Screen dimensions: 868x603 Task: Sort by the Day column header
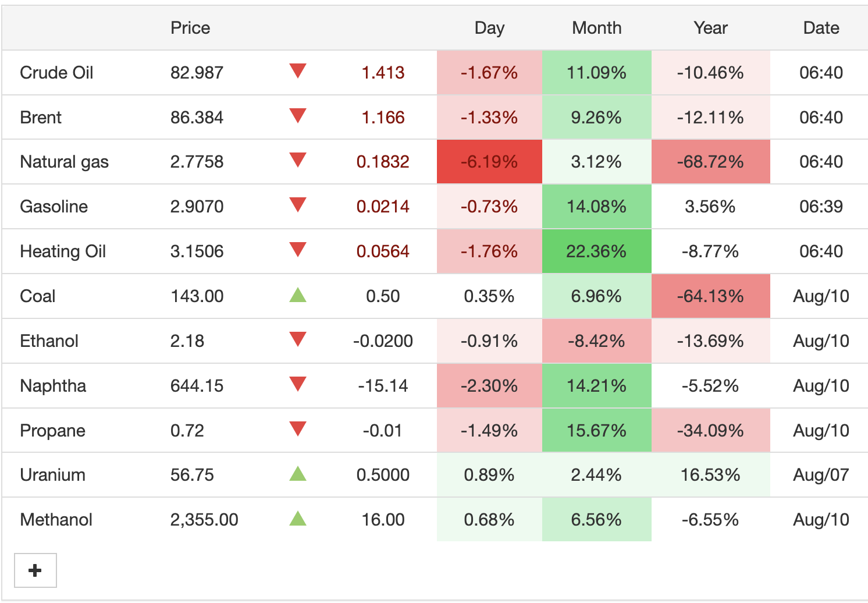[x=489, y=28]
